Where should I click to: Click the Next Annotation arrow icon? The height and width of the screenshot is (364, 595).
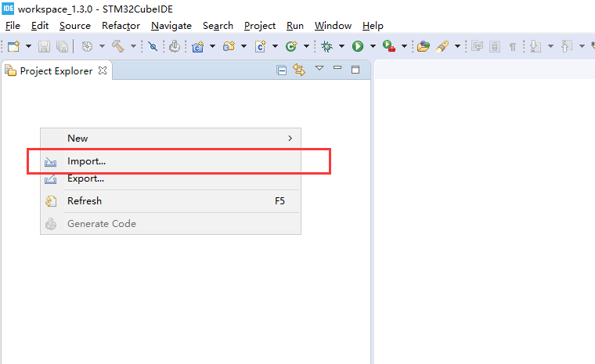coord(535,46)
